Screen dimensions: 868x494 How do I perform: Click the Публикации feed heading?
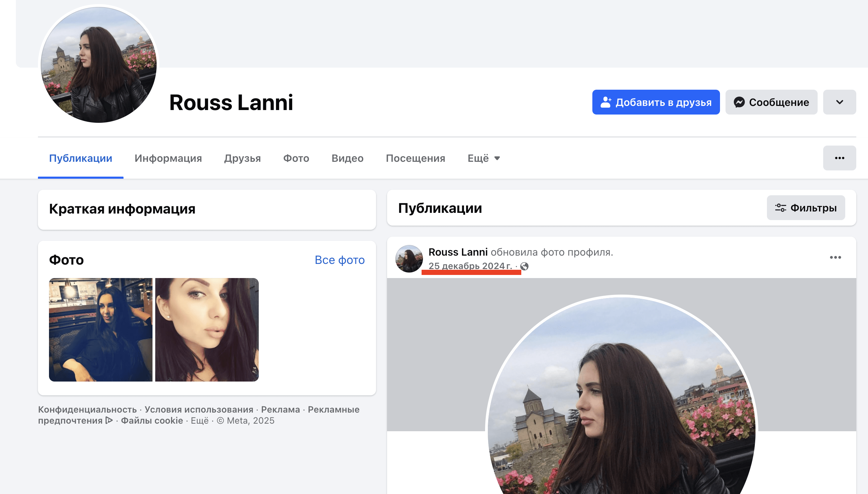point(440,208)
